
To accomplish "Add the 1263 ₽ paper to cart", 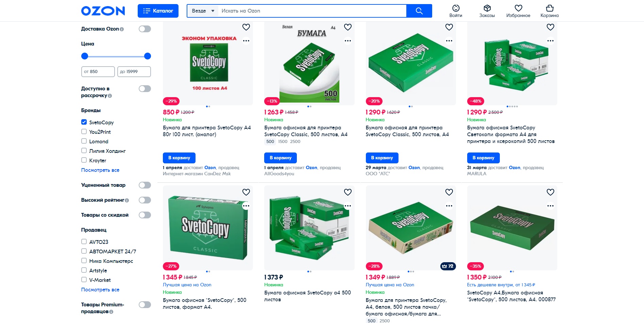I will [281, 158].
